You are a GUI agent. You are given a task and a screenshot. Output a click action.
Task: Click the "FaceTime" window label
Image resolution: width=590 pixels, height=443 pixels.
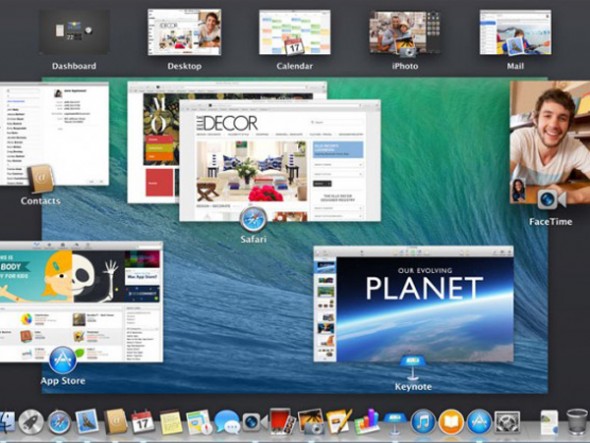pos(551,222)
